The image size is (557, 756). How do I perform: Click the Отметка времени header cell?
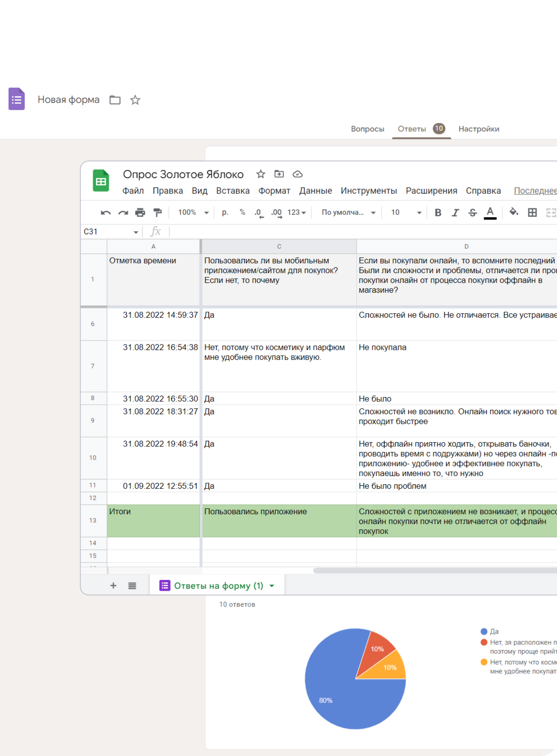point(154,280)
